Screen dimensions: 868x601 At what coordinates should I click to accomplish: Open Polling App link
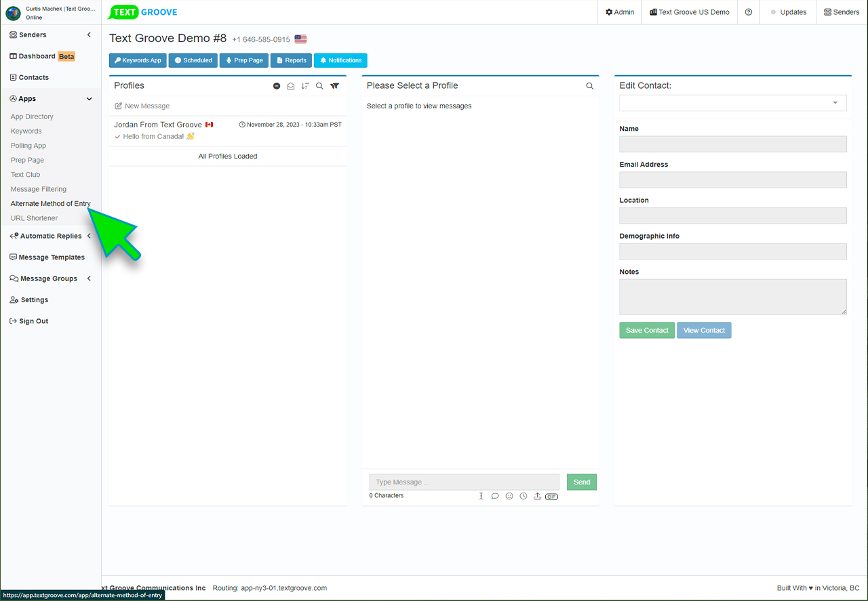tap(28, 146)
